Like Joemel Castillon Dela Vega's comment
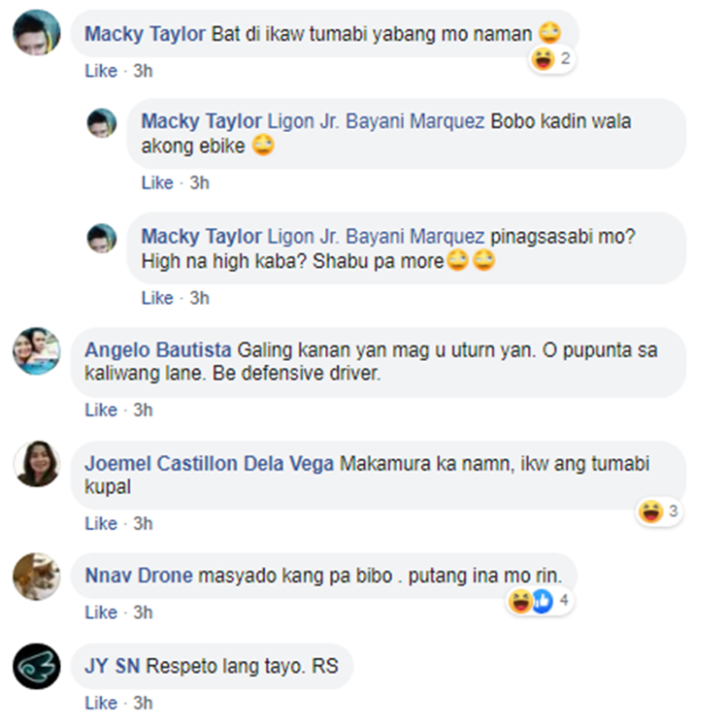This screenshot has height=726, width=728. 101,523
